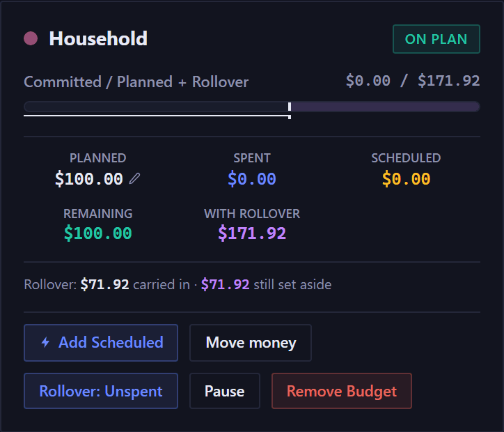Click the green Remaining $100.00 value

[98, 233]
